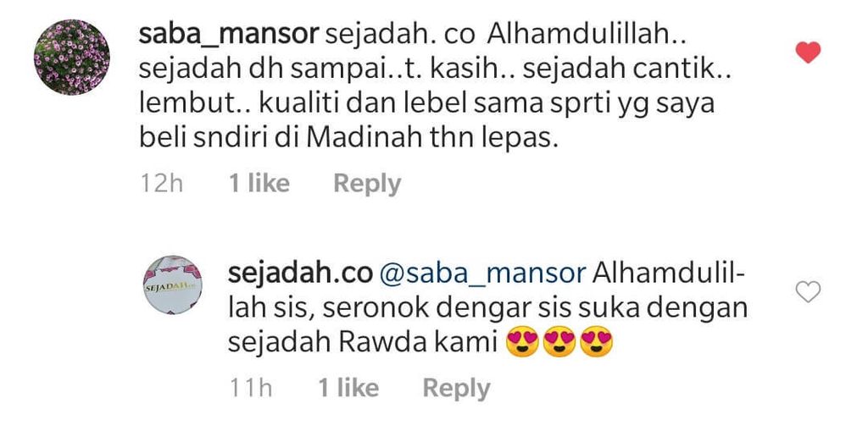
Task: Visit the saba_mansor username link
Action: point(229,36)
